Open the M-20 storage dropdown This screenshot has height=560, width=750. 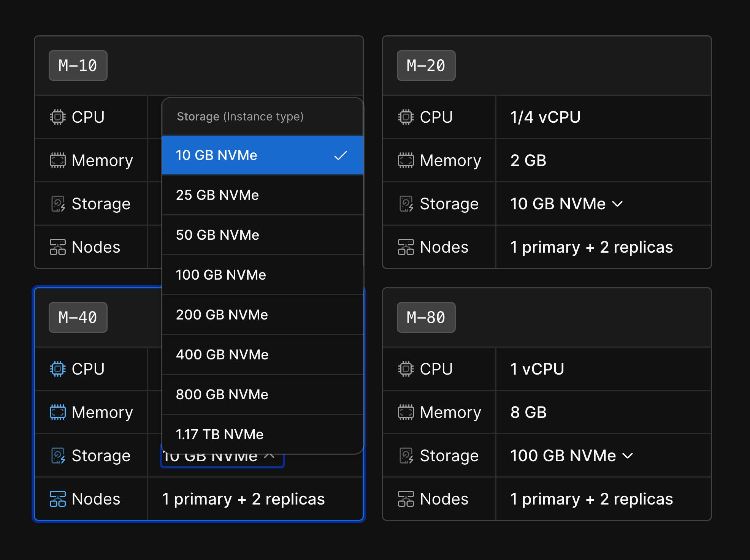coord(566,204)
